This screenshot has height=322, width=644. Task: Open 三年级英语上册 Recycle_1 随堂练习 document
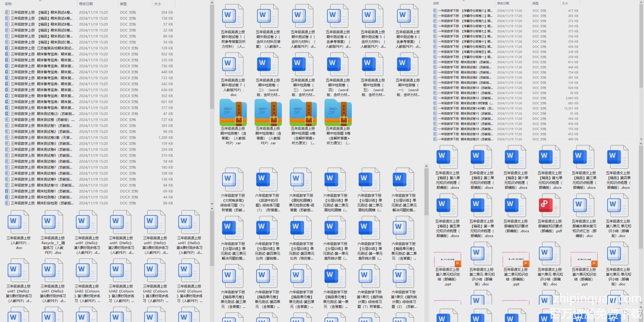tap(52, 223)
